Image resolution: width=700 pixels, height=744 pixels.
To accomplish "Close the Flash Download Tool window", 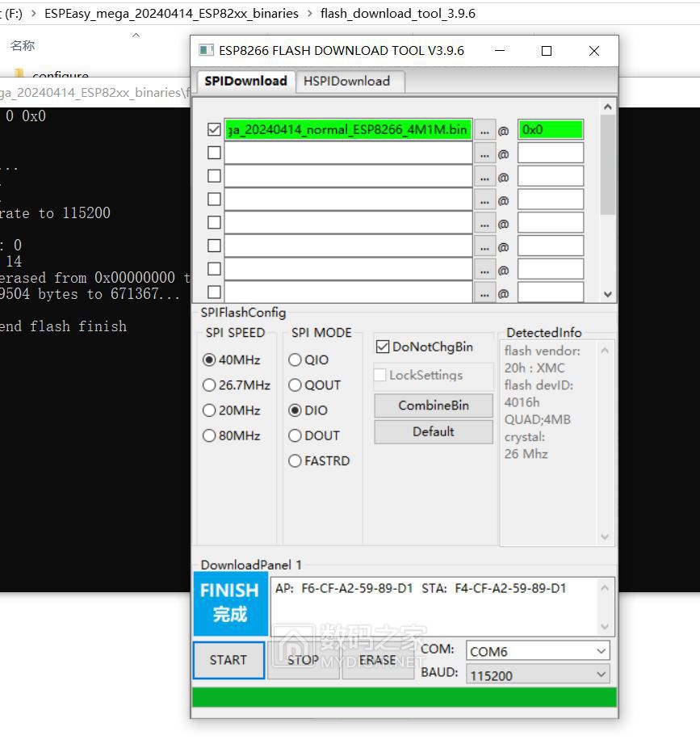I will [x=593, y=51].
